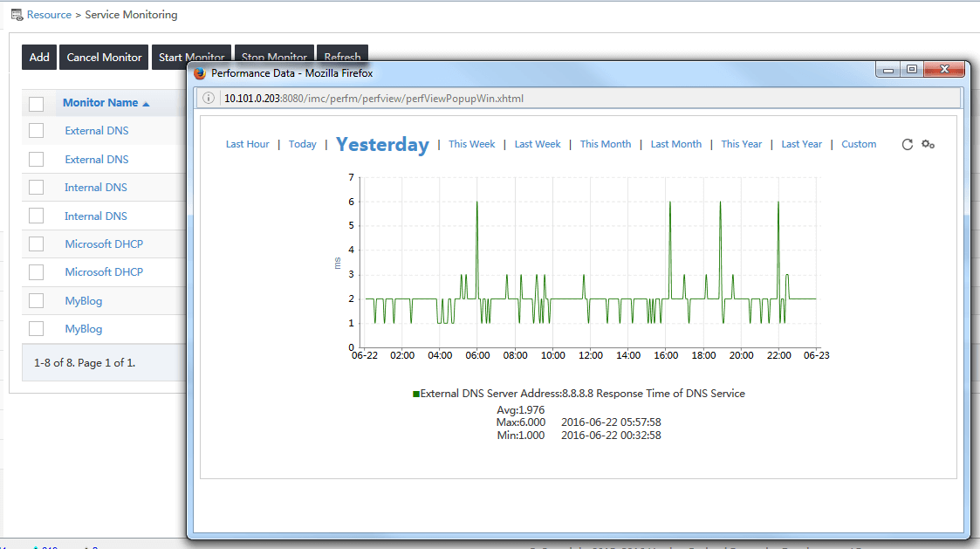This screenshot has width=980, height=549.
Task: Click the Firefox logo in the popup title bar
Action: (x=198, y=72)
